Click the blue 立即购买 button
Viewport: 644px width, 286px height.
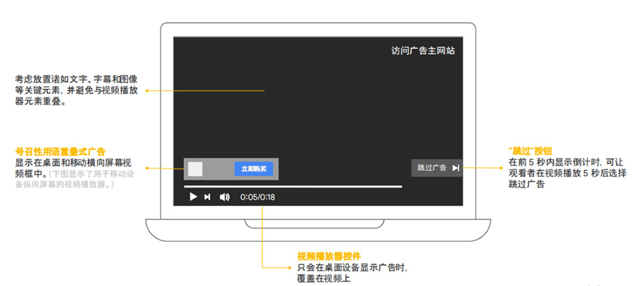[x=253, y=169]
